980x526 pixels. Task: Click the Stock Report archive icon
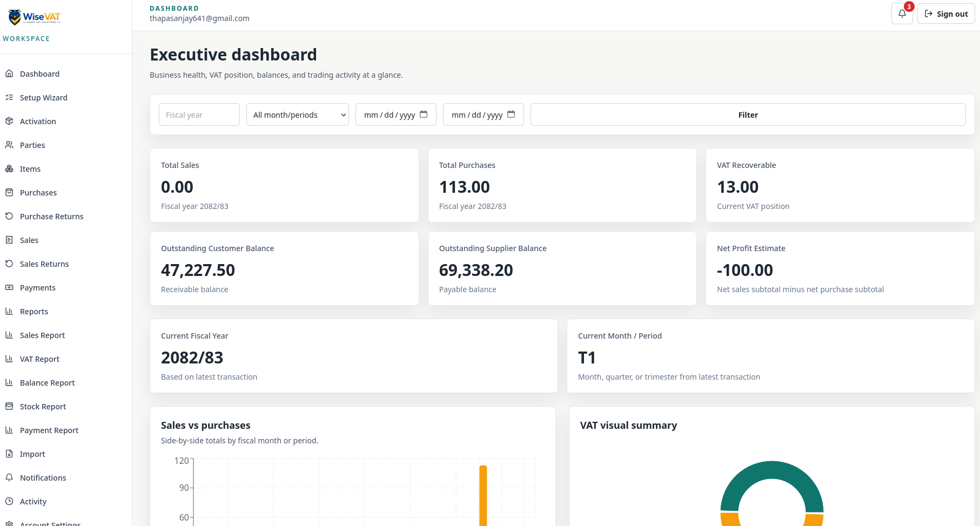click(x=9, y=406)
